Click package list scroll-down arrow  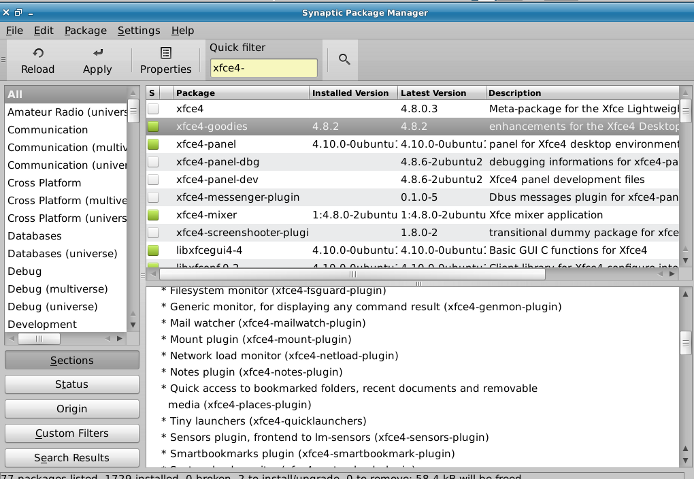(685, 261)
